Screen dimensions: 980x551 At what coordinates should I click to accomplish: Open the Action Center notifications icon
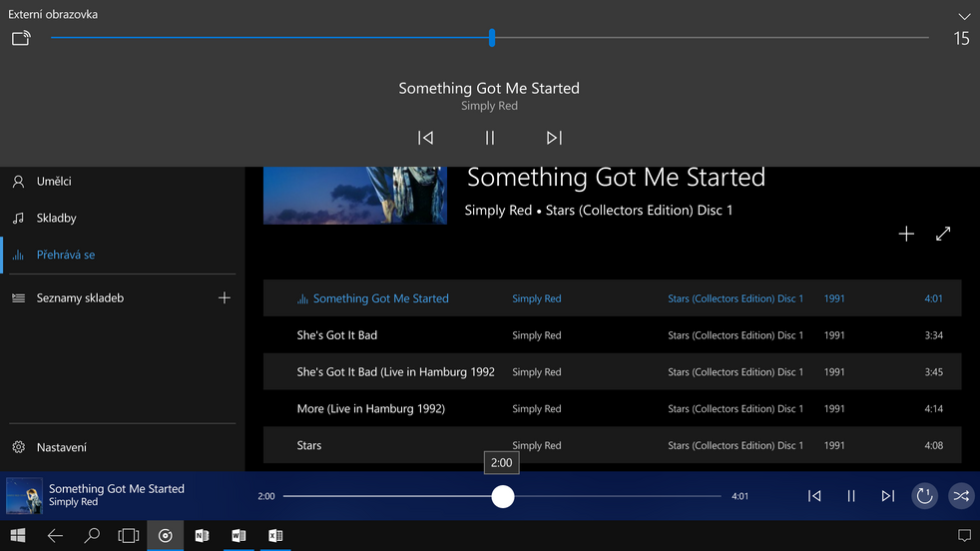[x=964, y=535]
